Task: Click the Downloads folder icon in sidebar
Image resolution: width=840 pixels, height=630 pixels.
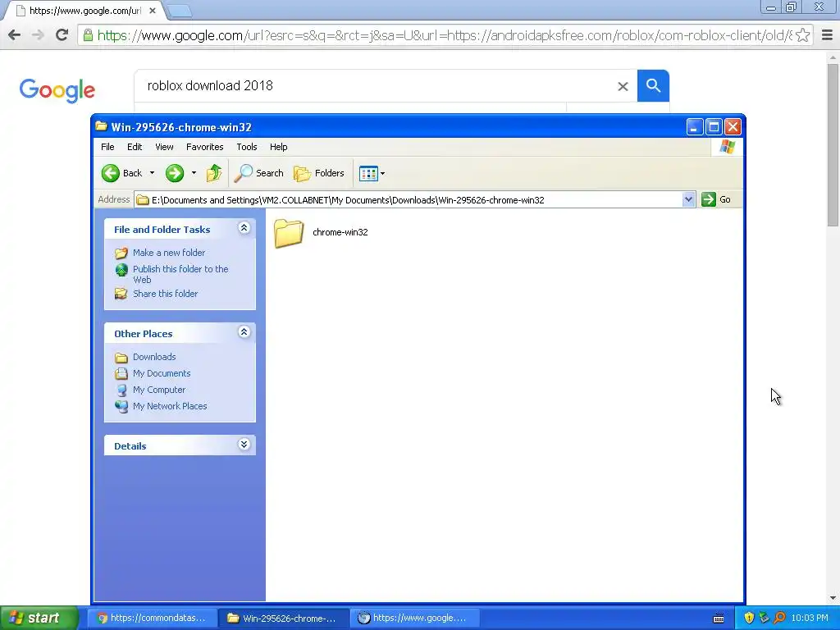Action: click(121, 358)
